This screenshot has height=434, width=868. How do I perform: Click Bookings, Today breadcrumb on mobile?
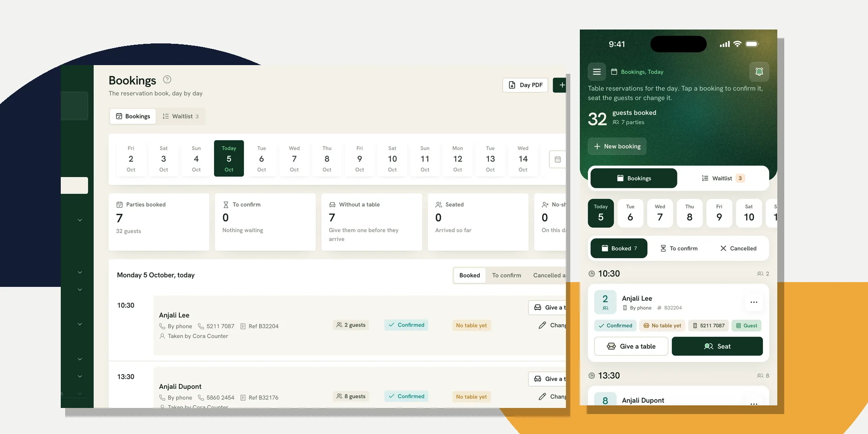tap(642, 72)
